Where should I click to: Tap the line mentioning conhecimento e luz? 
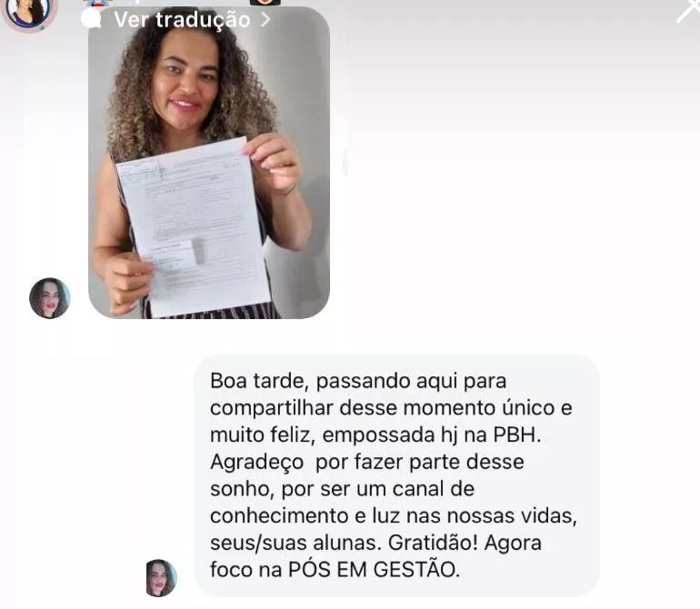[x=394, y=515]
